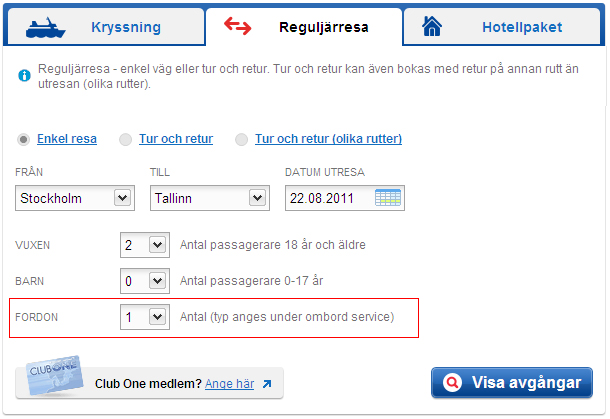
Task: Click the Club One card image
Action: click(54, 376)
